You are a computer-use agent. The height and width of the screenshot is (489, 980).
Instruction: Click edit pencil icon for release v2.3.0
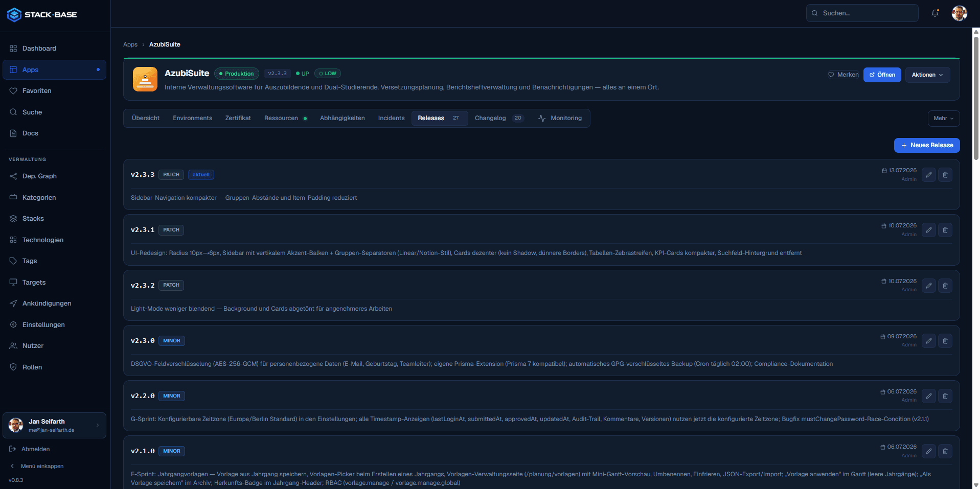929,341
